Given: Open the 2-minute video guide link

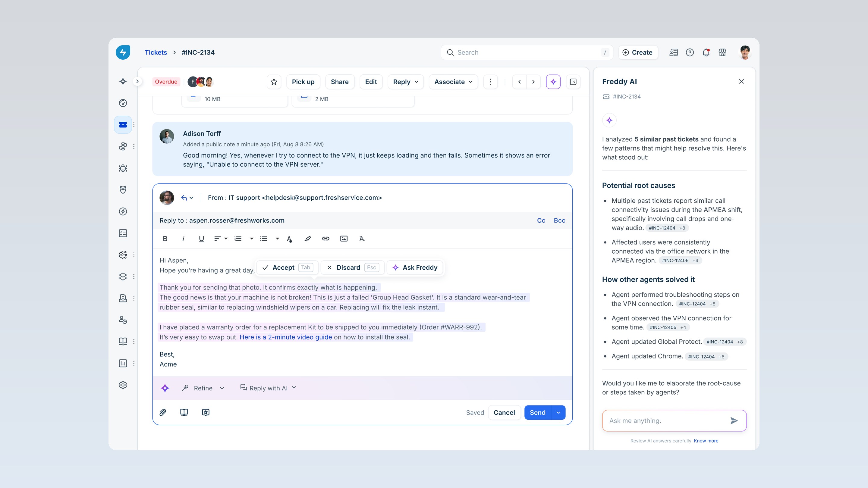Looking at the screenshot, I should 286,337.
